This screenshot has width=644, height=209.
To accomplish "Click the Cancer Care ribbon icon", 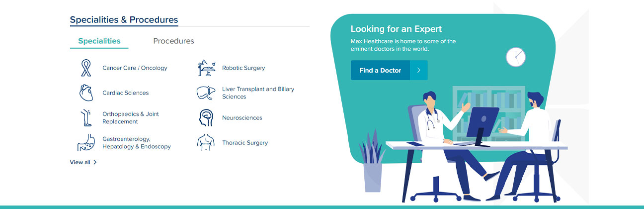I will (x=86, y=68).
